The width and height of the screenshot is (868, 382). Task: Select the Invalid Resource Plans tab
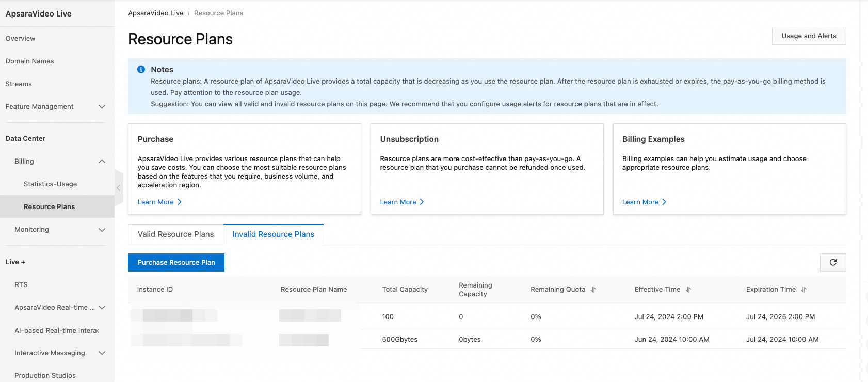click(274, 234)
